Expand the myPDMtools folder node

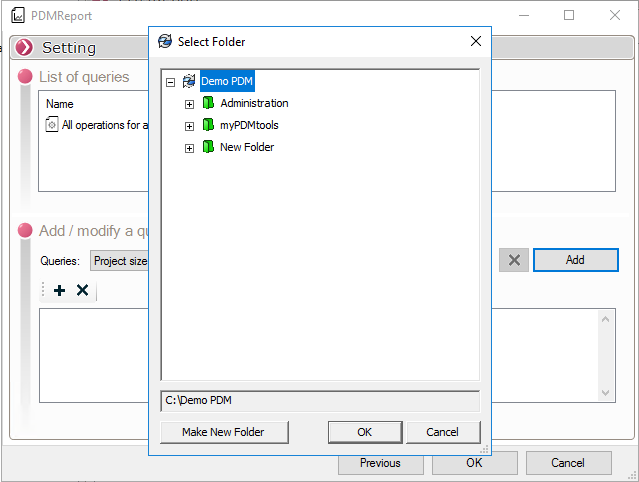pyautogui.click(x=189, y=126)
